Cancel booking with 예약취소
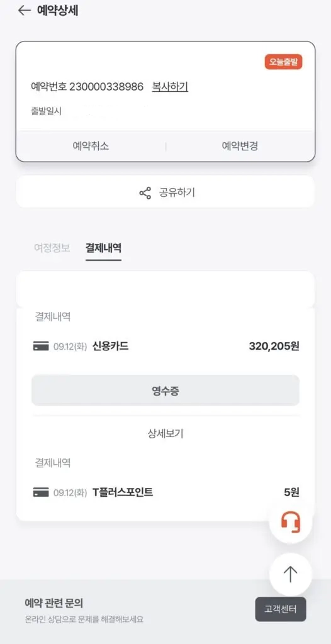 point(91,146)
